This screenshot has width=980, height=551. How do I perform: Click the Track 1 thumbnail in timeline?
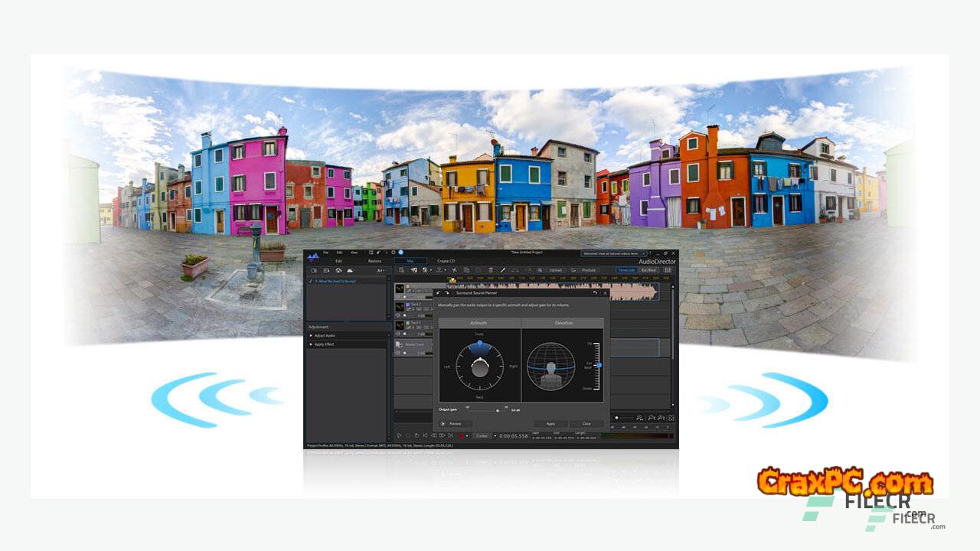(x=399, y=289)
